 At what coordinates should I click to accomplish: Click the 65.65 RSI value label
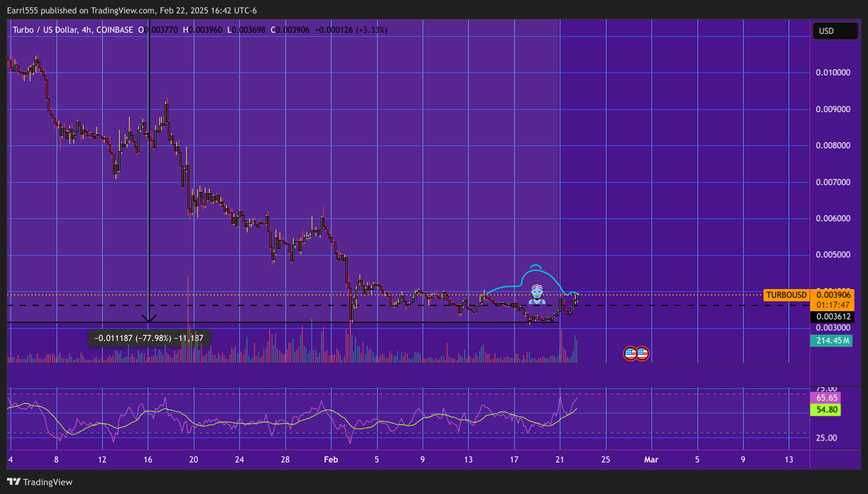827,398
